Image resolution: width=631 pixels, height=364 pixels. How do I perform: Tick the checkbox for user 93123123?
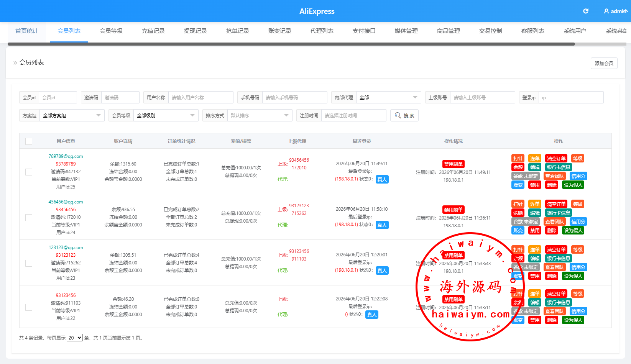(x=29, y=263)
